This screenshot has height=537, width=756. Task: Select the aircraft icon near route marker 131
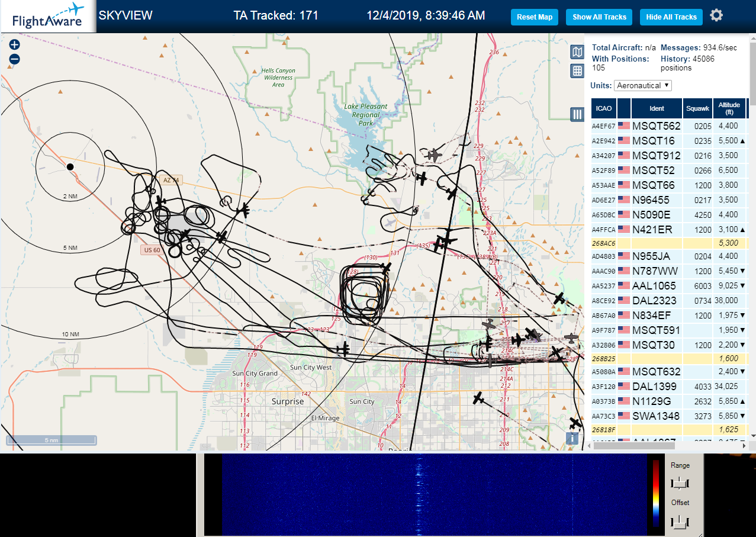(x=386, y=268)
